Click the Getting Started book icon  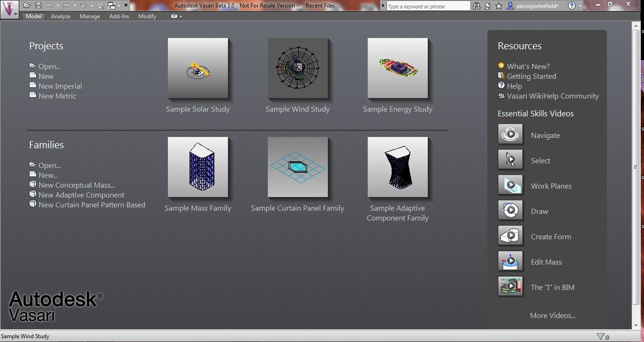pos(501,76)
